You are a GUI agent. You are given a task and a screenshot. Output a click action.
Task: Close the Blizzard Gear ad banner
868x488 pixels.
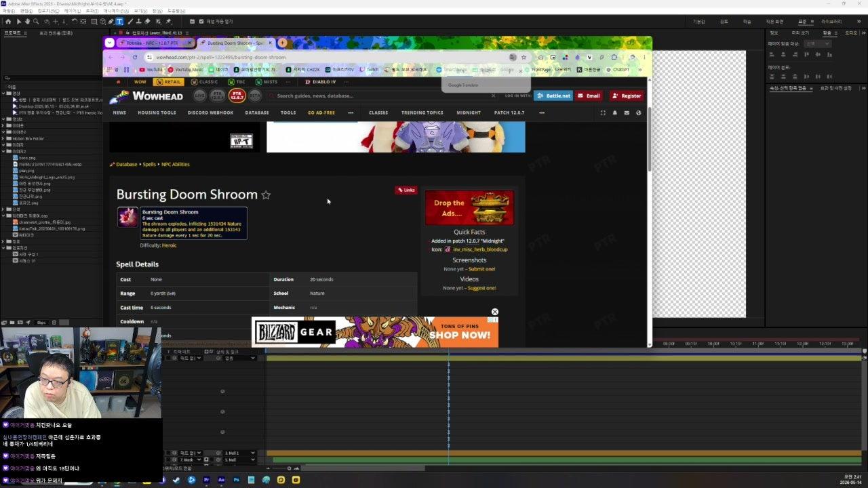[494, 312]
